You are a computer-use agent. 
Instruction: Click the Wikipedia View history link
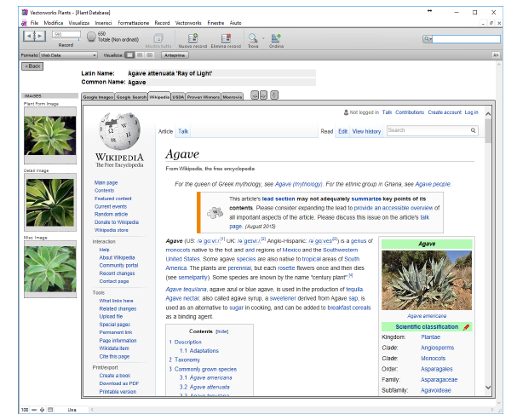tap(366, 131)
